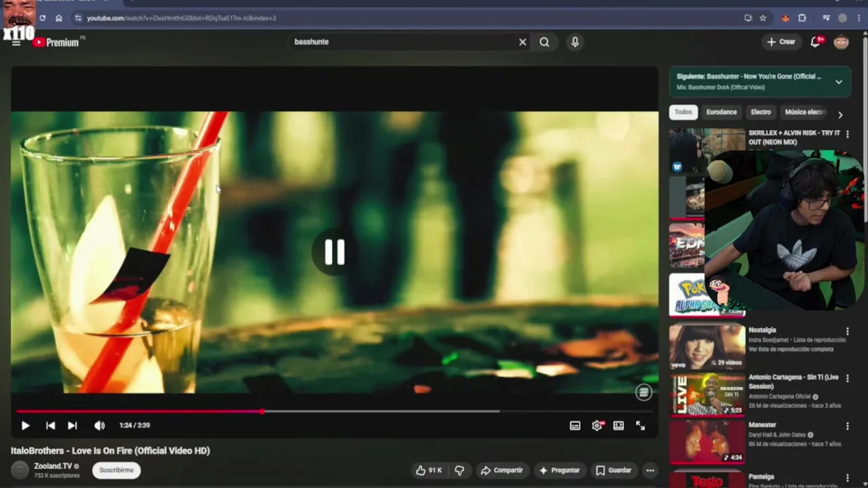Open the Zooland.TV channel avatar
This screenshot has width=868, height=488.
(20, 470)
